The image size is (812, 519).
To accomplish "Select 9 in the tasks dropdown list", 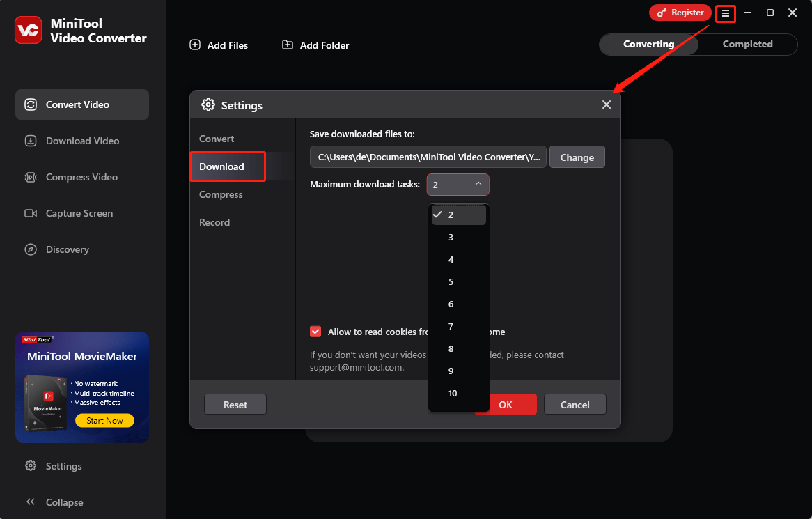I will pyautogui.click(x=459, y=371).
